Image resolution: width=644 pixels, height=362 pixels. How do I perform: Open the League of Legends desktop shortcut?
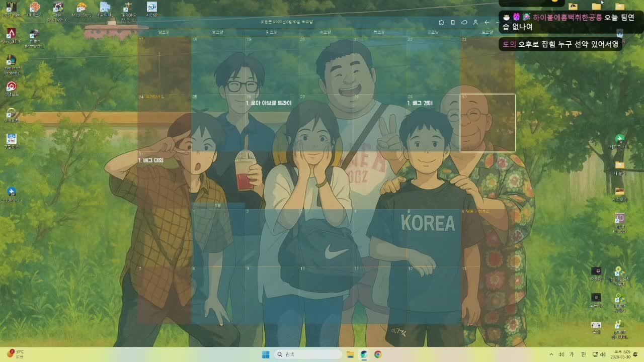tap(11, 64)
